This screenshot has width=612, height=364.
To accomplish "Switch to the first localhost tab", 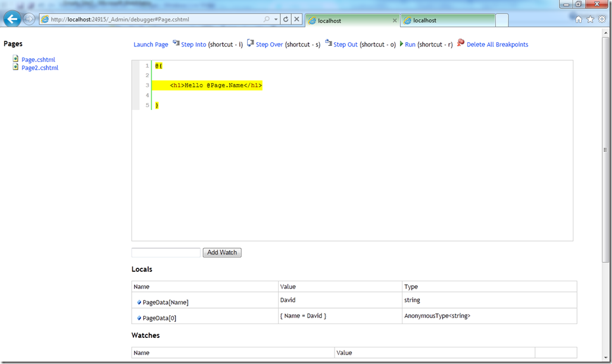I will point(351,20).
